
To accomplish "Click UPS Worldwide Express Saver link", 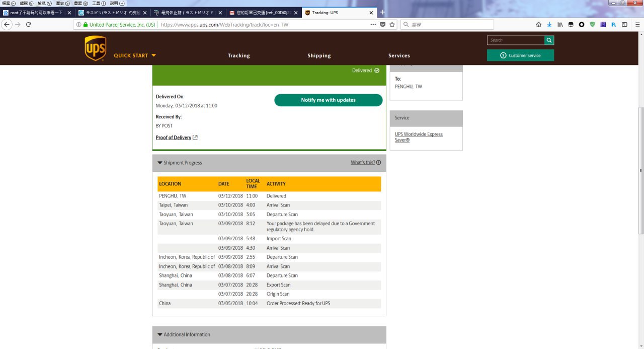I will coord(419,137).
